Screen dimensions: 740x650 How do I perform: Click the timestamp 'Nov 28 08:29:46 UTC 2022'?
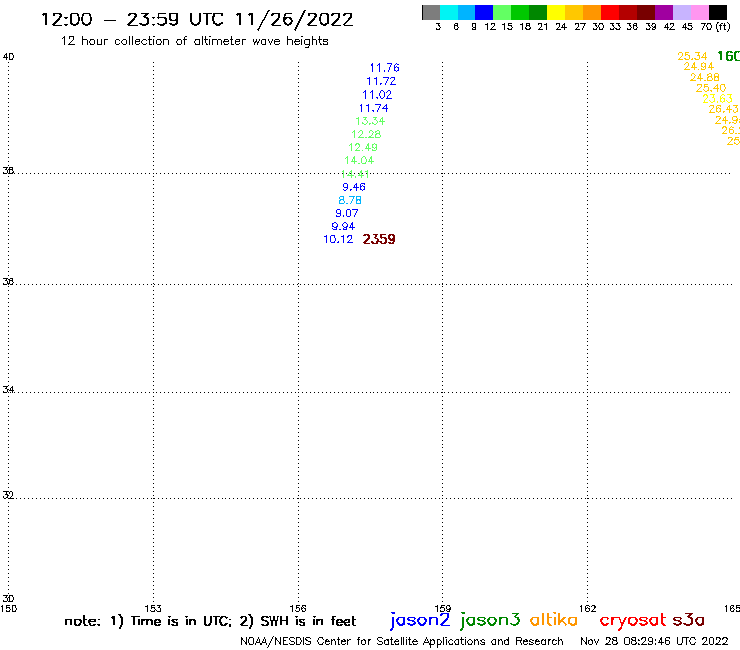[654, 641]
